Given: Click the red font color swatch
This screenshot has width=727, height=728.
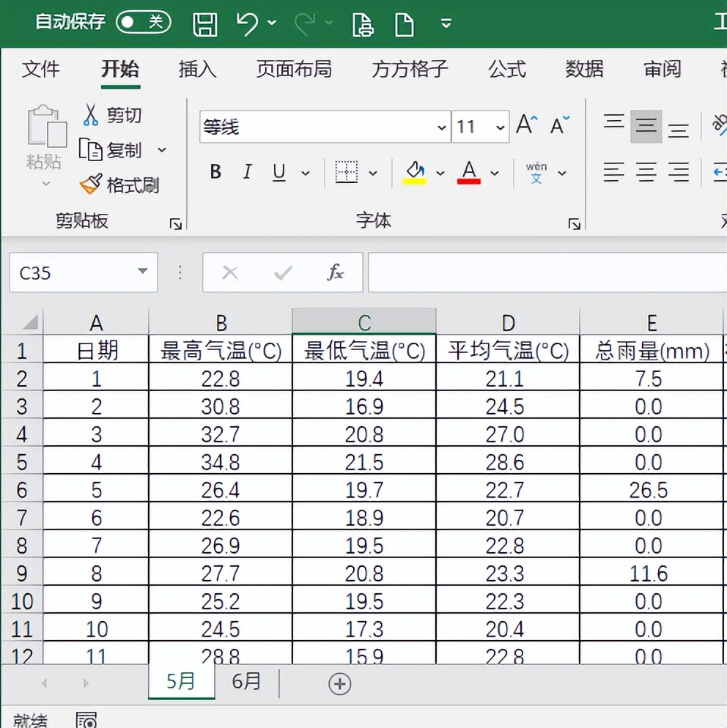Looking at the screenshot, I should [x=469, y=179].
